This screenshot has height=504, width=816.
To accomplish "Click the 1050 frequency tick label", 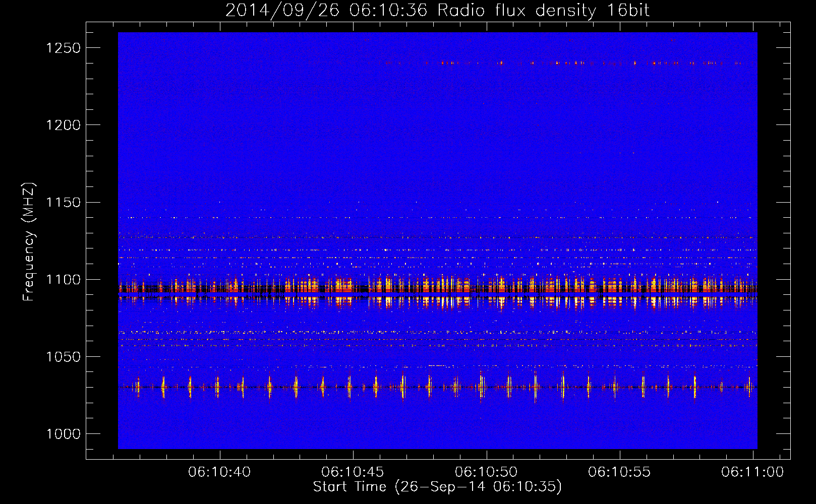I will click(64, 357).
